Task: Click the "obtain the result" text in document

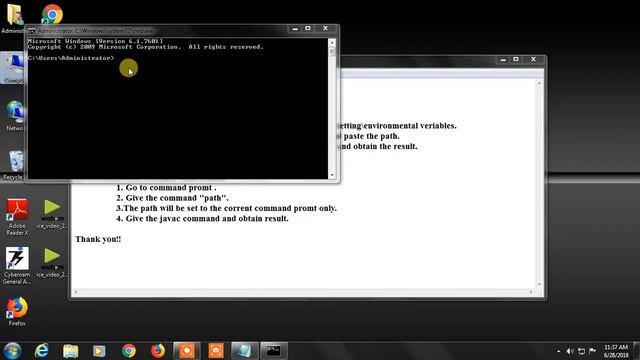Action: click(x=385, y=146)
